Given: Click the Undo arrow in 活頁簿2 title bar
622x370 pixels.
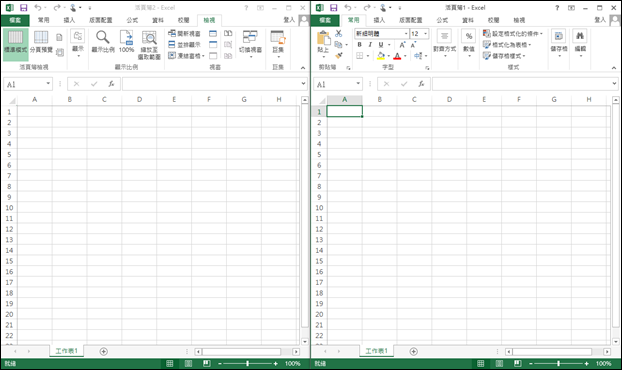Looking at the screenshot, I should click(38, 8).
